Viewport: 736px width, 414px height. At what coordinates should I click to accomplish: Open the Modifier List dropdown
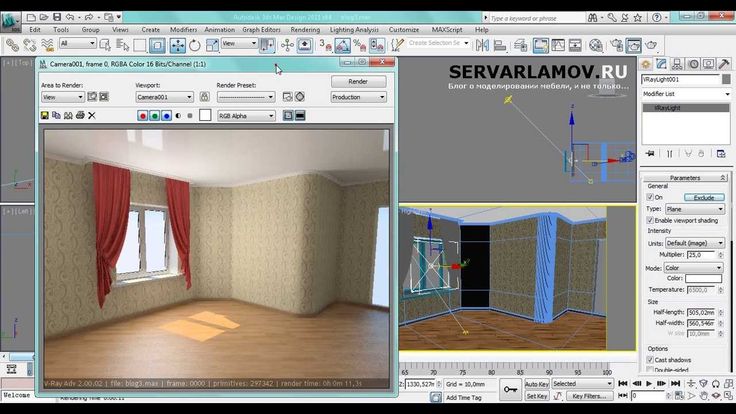coord(686,94)
